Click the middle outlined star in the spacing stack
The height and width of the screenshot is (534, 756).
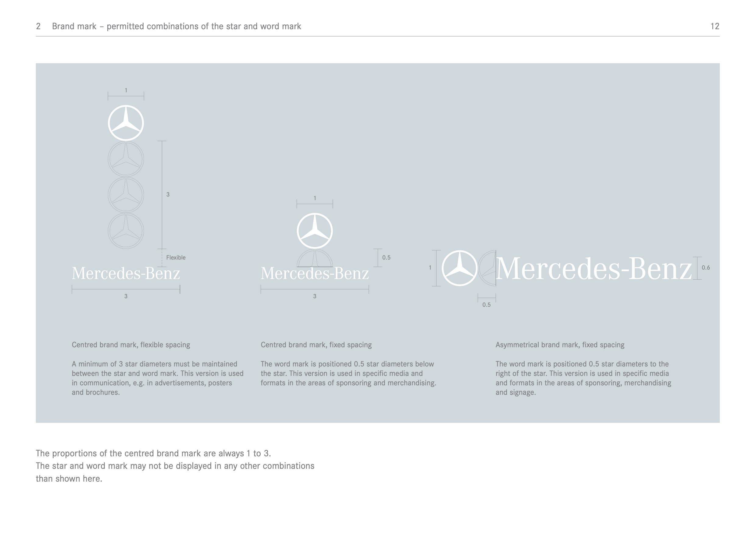[x=126, y=195]
